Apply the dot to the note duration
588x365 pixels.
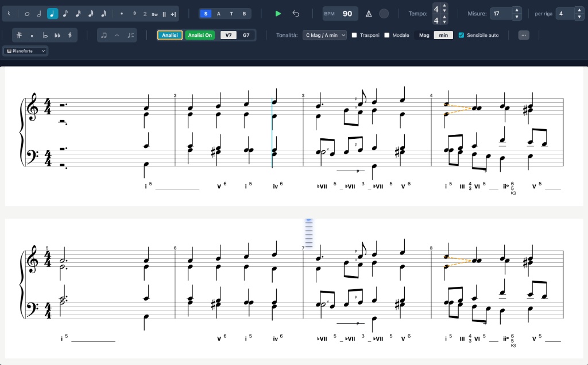pyautogui.click(x=121, y=13)
